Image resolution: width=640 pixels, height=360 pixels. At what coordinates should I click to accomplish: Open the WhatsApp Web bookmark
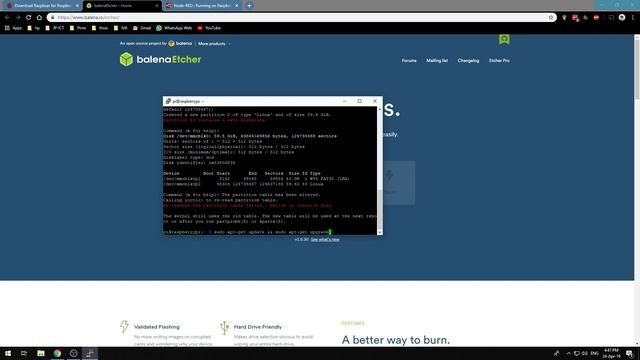[174, 28]
